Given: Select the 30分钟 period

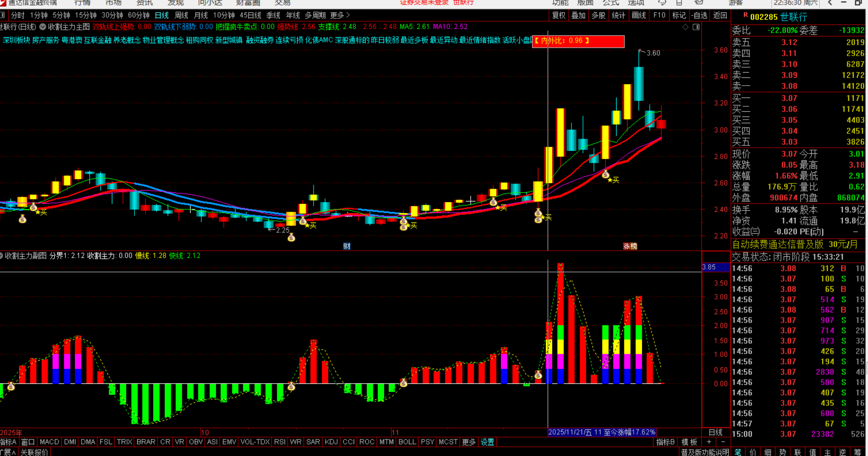Looking at the screenshot, I should [x=112, y=15].
